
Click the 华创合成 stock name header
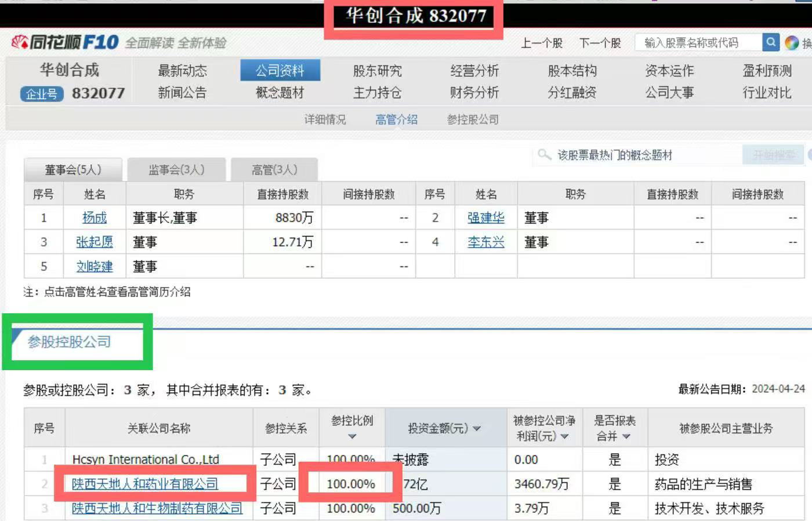point(70,70)
